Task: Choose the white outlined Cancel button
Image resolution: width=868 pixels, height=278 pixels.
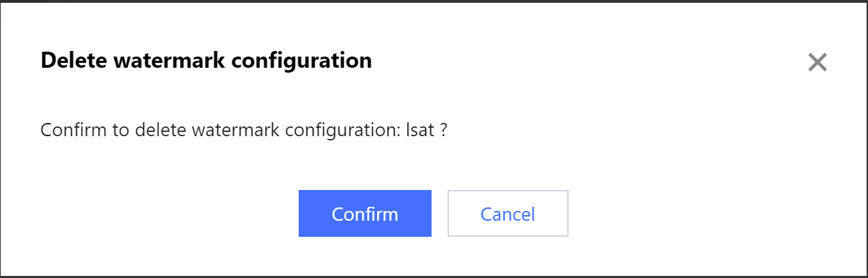Action: pyautogui.click(x=508, y=213)
